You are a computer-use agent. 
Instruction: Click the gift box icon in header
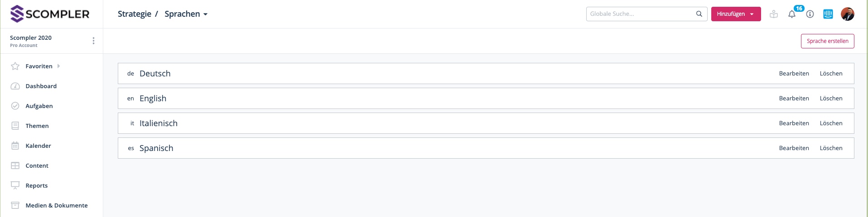coord(774,14)
